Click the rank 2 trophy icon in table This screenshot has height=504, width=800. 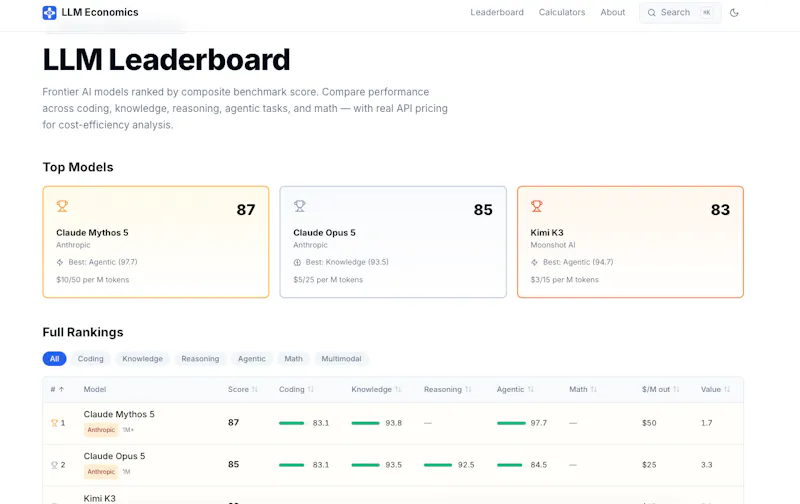(54, 465)
